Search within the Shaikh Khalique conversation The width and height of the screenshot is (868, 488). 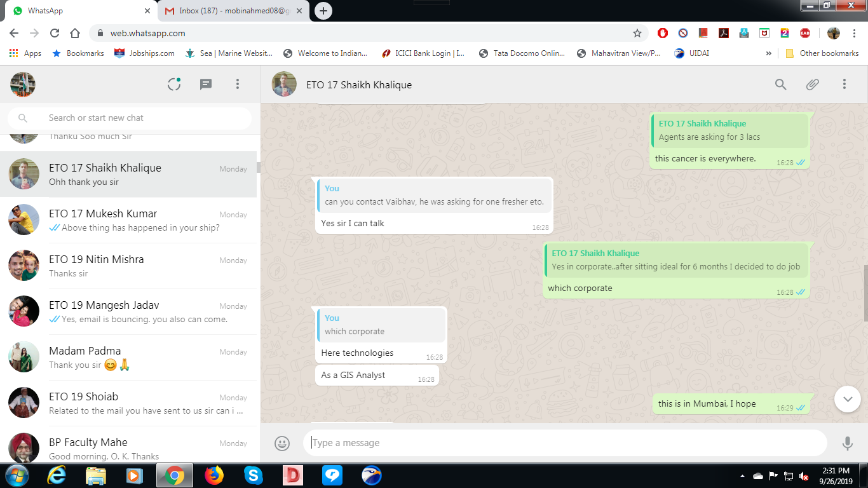tap(781, 85)
